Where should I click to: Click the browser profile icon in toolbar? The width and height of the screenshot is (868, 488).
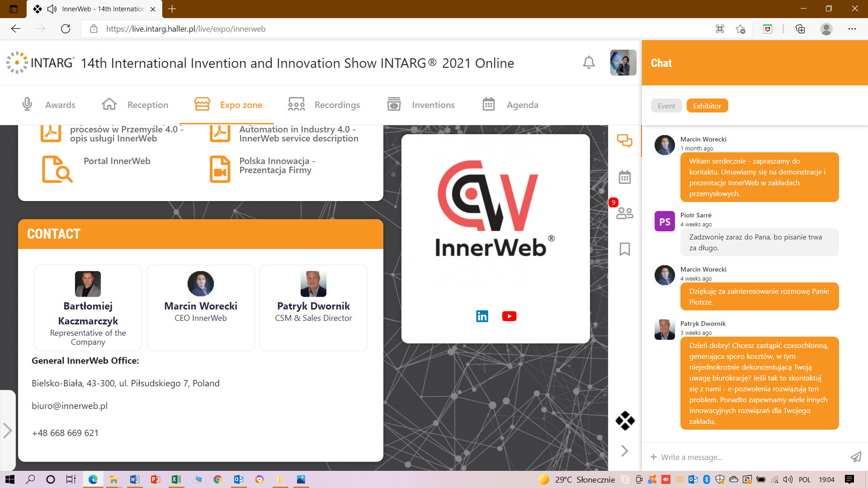point(826,29)
